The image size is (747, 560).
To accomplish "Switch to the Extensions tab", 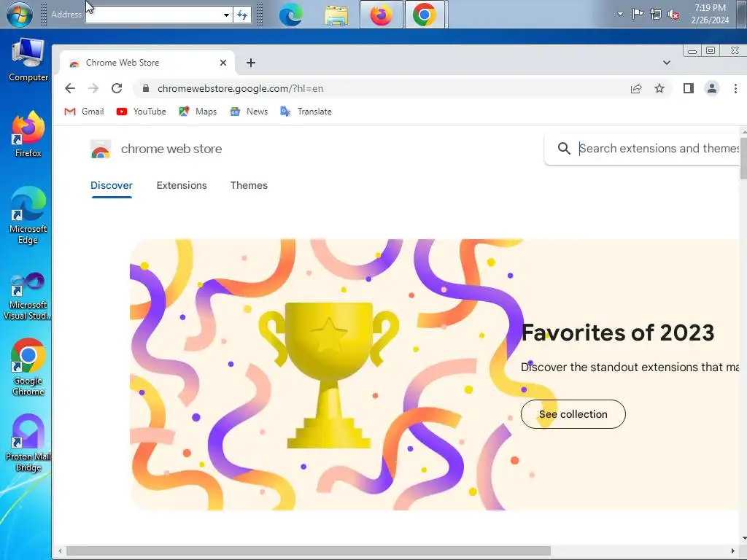I will [x=182, y=185].
